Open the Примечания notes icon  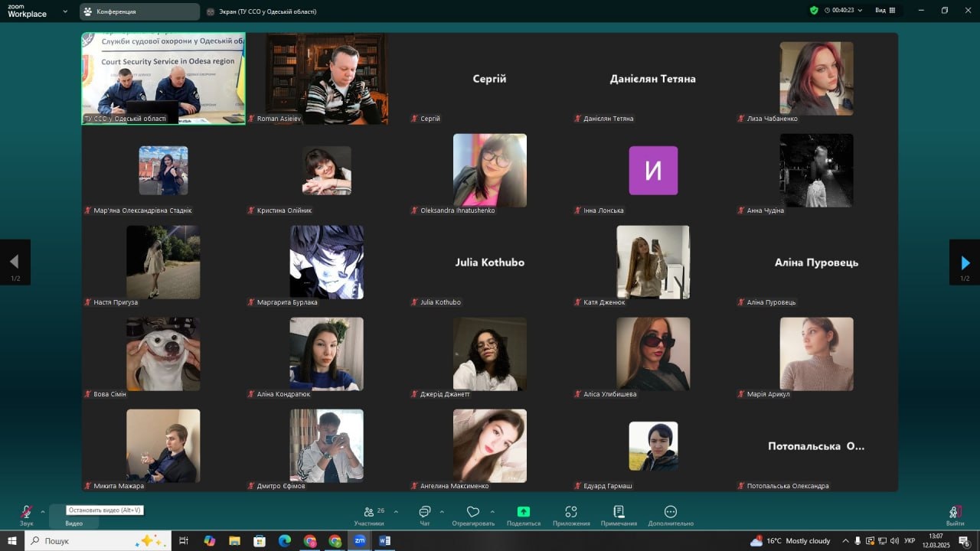(x=619, y=512)
